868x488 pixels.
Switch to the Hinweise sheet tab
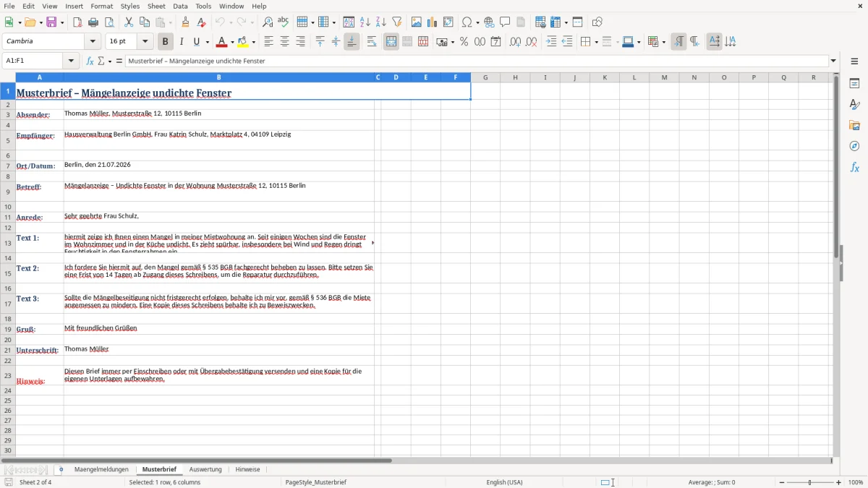click(247, 469)
